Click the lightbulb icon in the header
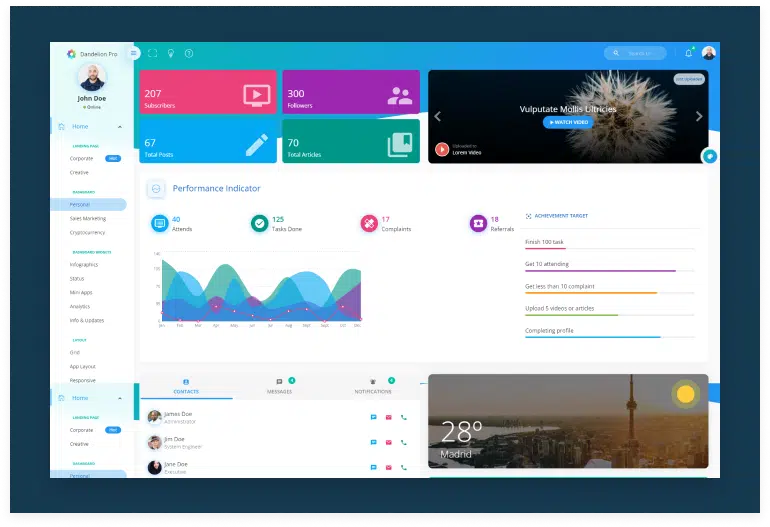Viewport: 770px width, 527px height. 171,53
